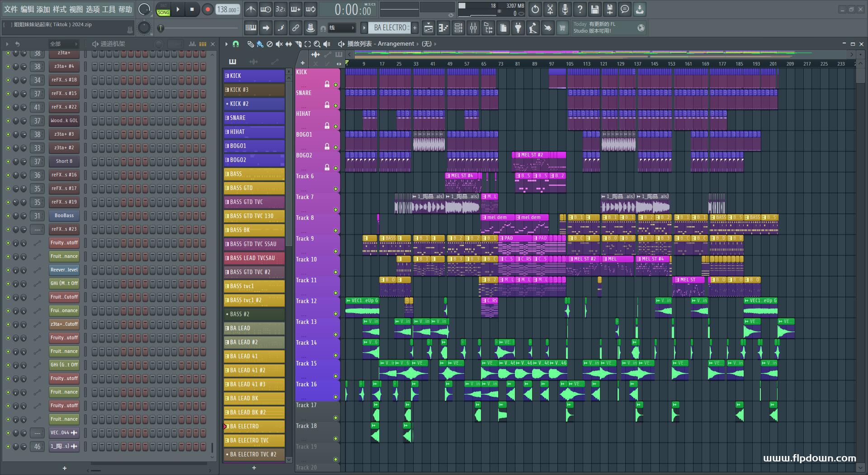Open the 编辑 menu
Screen dimensions: 868x475
27,9
